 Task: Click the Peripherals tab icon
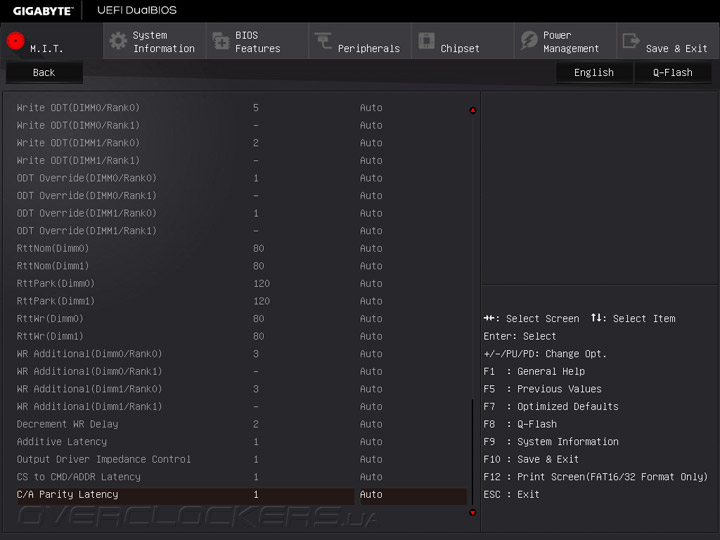click(x=323, y=41)
